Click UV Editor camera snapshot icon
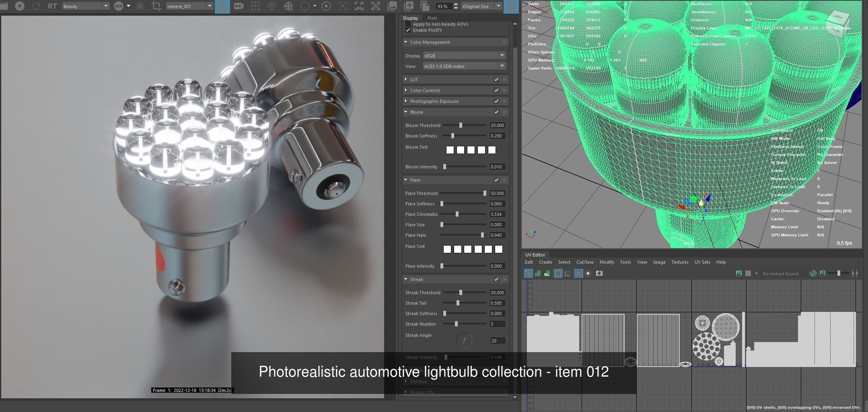 599,273
